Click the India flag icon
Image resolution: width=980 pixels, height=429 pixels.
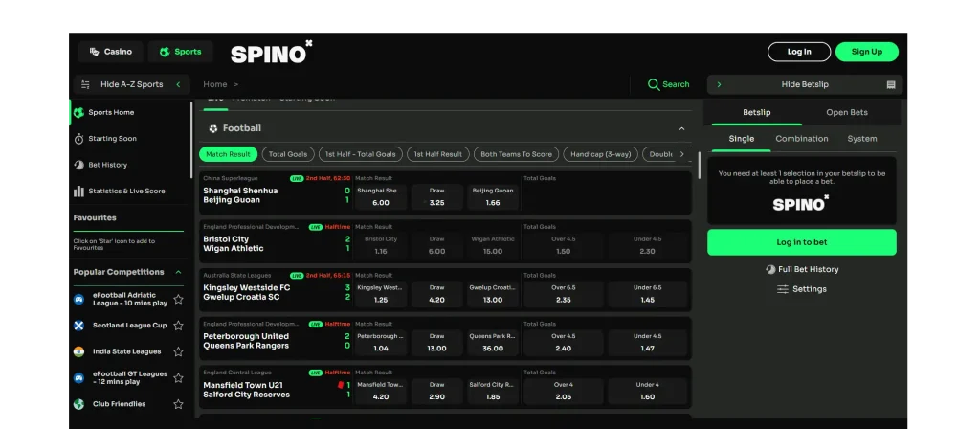(x=78, y=352)
